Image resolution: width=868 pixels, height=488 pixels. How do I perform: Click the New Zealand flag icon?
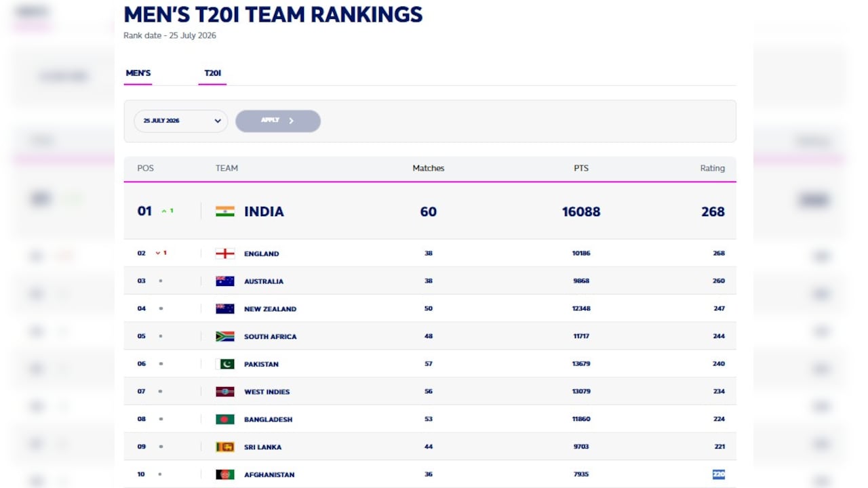tap(225, 308)
